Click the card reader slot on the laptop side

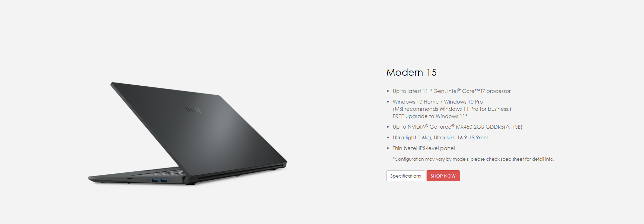(x=129, y=179)
